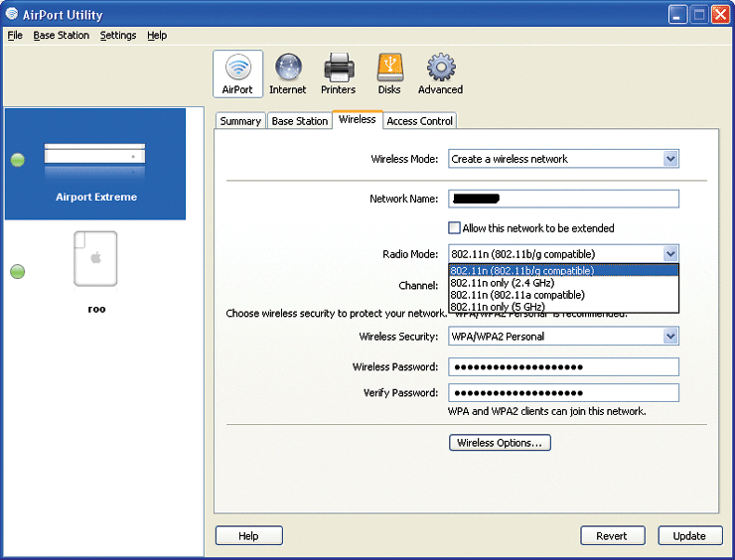Collapse the Radio Mode dropdown arrow

(x=670, y=254)
